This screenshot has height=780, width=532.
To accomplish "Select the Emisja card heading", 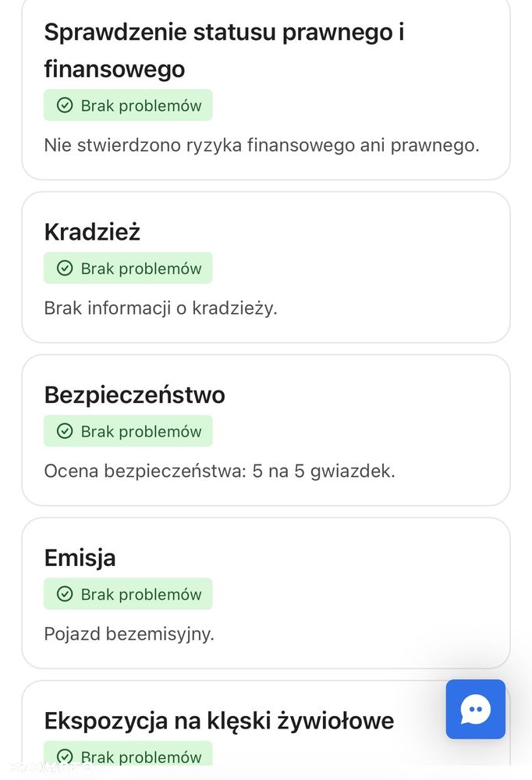I will tap(80, 557).
